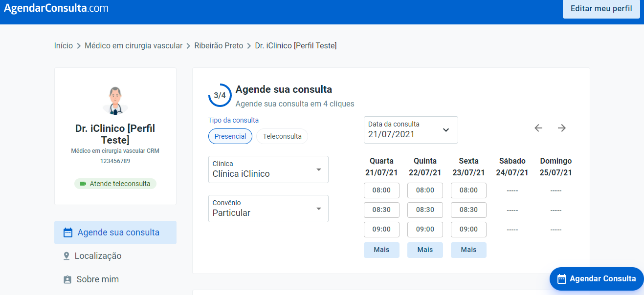The height and width of the screenshot is (295, 644).
Task: Click the 3/4 progress circle indicator
Action: (x=220, y=95)
